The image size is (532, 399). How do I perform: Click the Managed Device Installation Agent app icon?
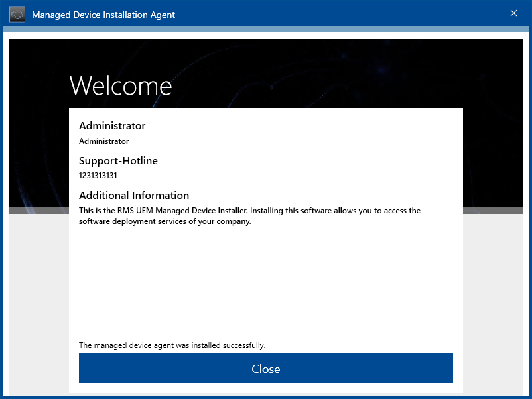[17, 14]
